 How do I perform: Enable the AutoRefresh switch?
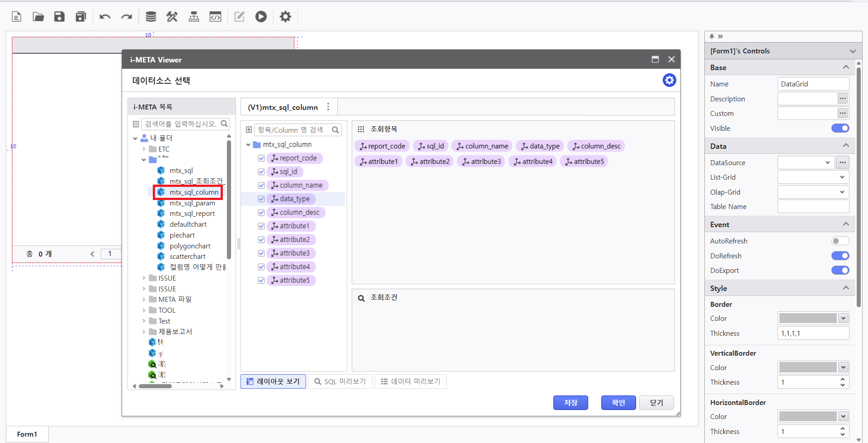click(840, 241)
